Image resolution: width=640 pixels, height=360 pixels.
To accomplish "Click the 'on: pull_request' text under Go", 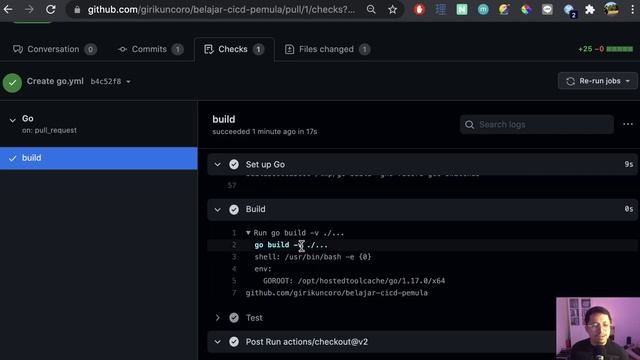I will [x=49, y=130].
